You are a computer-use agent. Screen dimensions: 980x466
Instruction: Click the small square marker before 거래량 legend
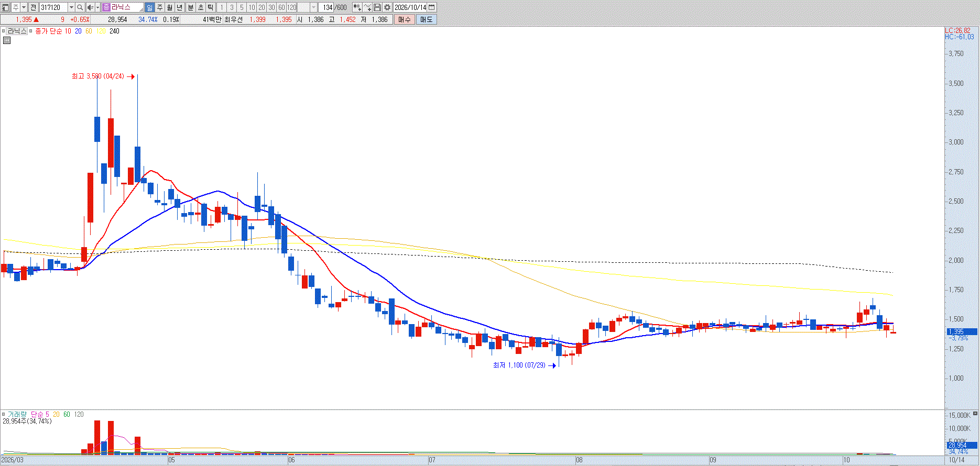4,414
